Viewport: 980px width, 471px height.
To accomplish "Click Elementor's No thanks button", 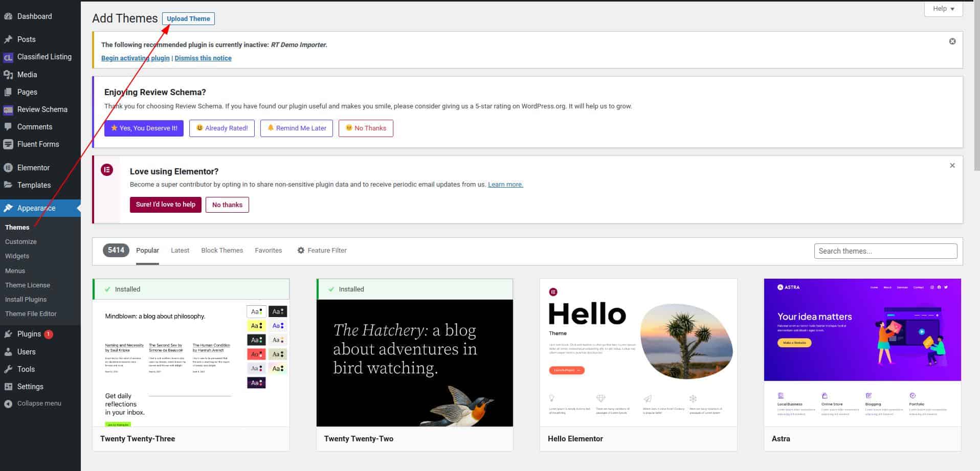I will (227, 205).
